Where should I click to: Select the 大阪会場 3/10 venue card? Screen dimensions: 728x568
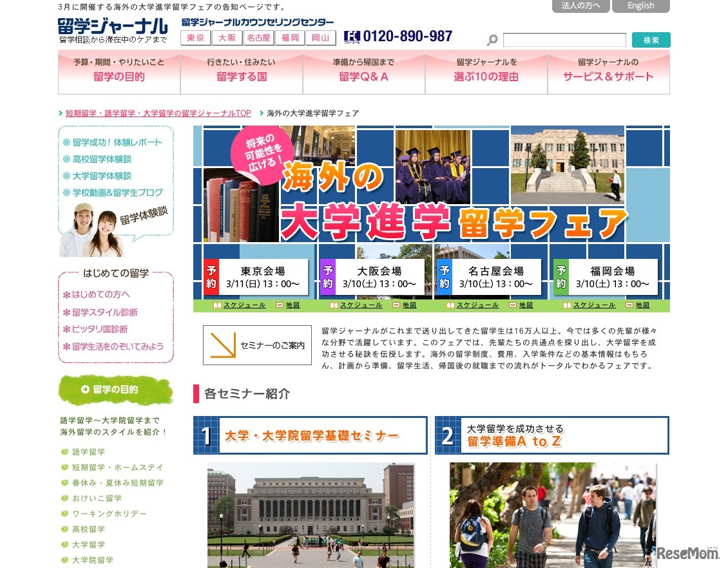coord(372,277)
